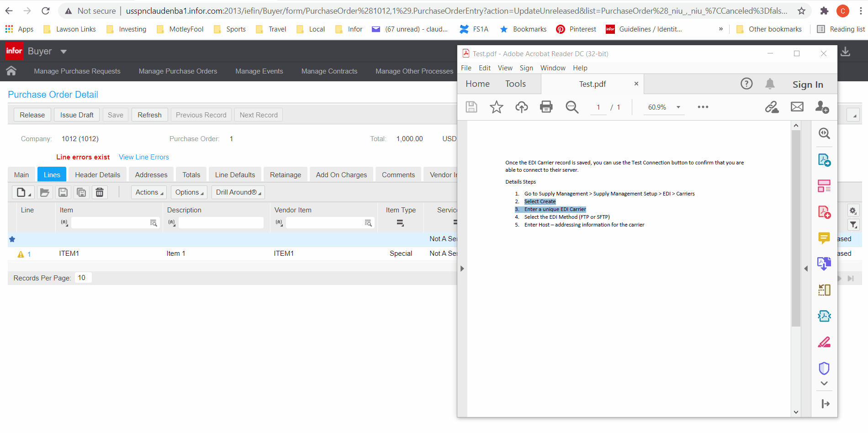868x433 pixels.
Task: Click the Acrobat document vertical scrollbar
Action: point(796,228)
